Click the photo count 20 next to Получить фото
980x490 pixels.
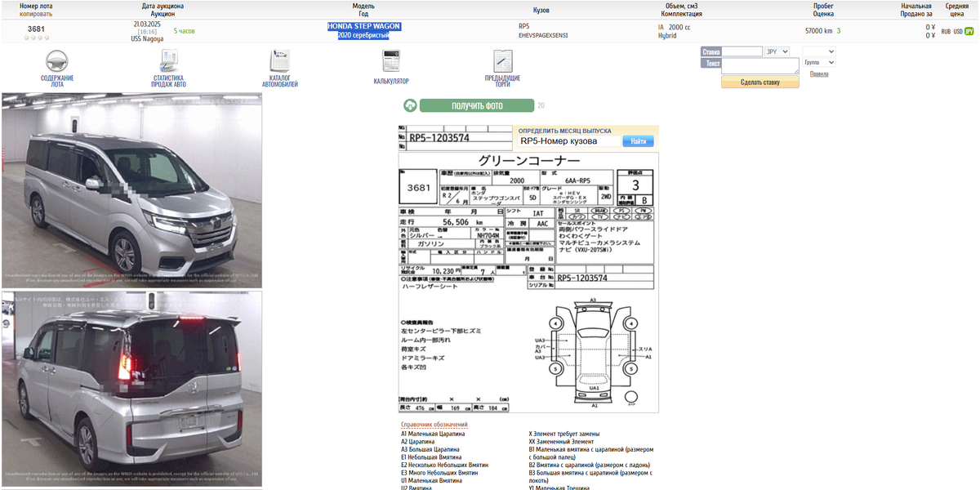(541, 105)
